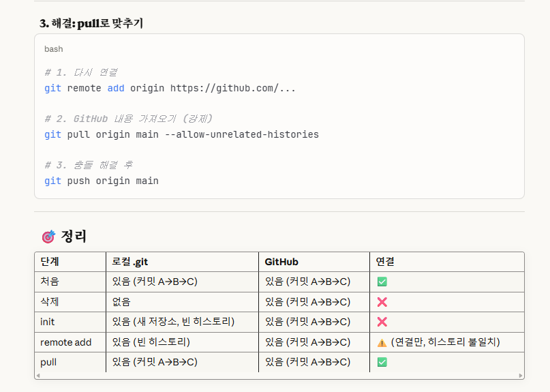Click green checkmark in pull row
Viewport: 550px width, 392px height.
382,362
